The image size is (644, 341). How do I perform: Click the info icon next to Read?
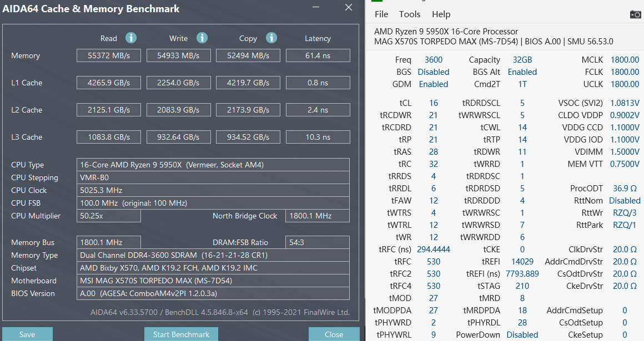coord(131,38)
